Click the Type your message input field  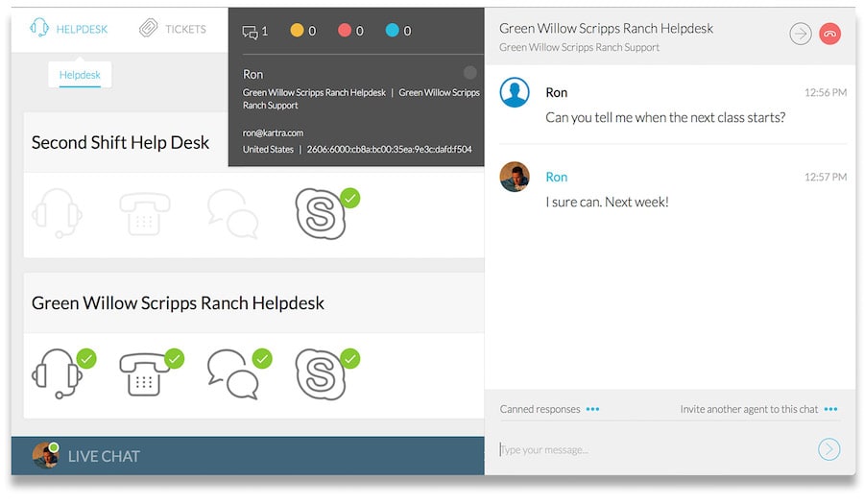[x=653, y=449]
